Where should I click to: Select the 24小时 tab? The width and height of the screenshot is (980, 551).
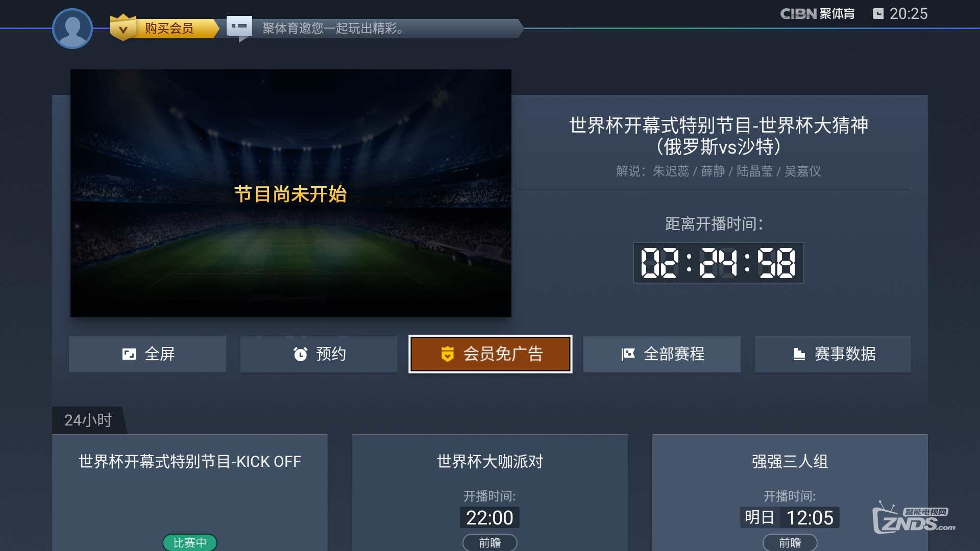click(x=88, y=420)
